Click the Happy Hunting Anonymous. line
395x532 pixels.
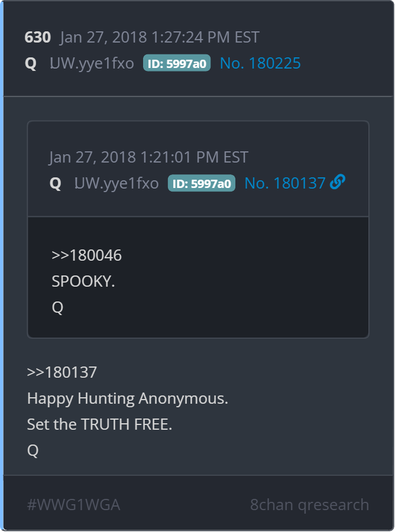pyautogui.click(x=128, y=398)
